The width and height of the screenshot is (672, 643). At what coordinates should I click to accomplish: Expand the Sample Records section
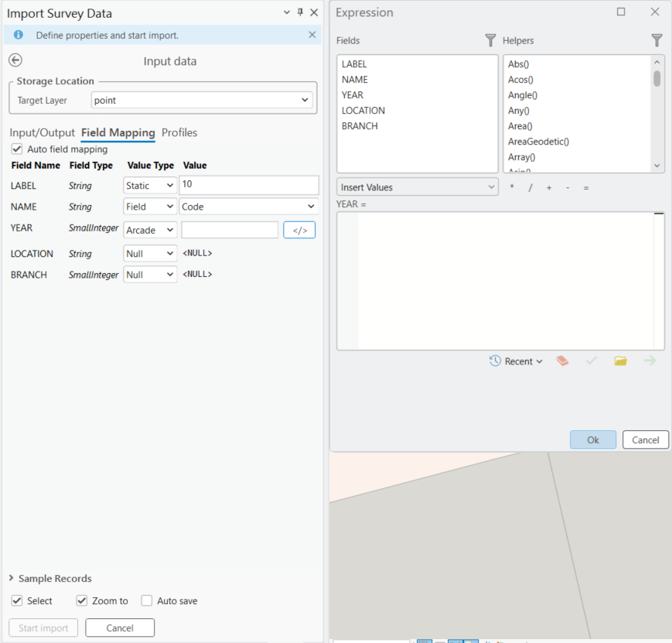click(12, 578)
